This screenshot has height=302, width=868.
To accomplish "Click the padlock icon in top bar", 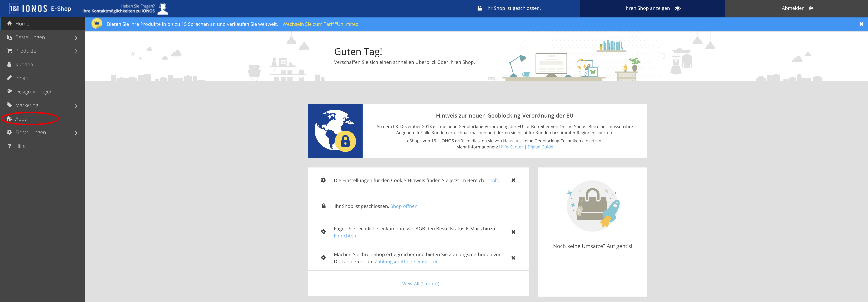I will click(479, 8).
